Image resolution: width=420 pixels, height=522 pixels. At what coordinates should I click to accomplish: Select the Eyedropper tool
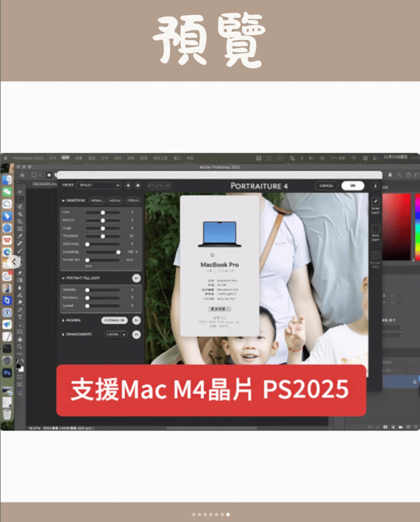(20, 236)
